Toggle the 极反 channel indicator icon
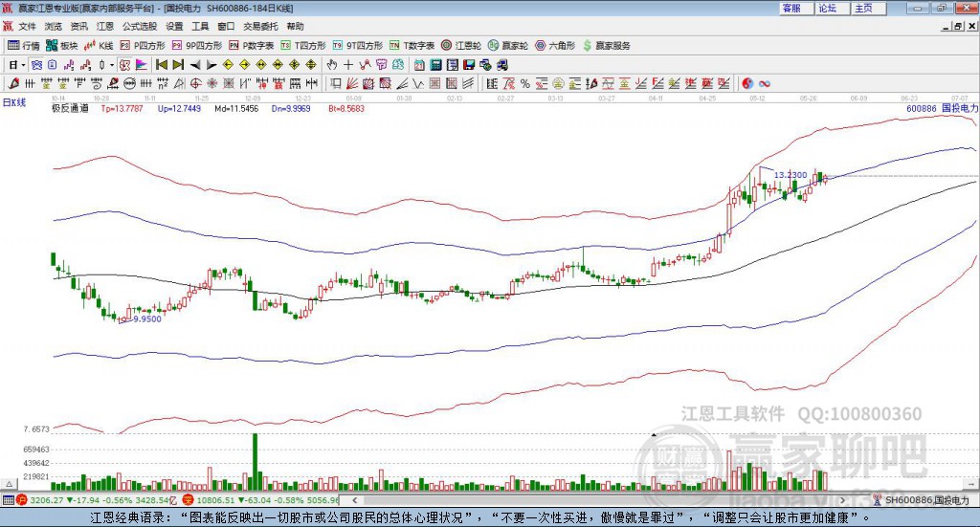The height and width of the screenshot is (527, 980). 124,65
